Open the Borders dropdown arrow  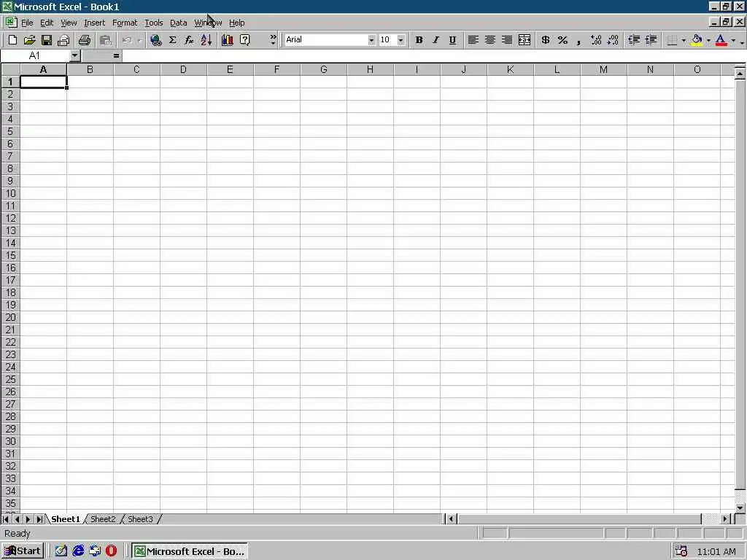(684, 40)
